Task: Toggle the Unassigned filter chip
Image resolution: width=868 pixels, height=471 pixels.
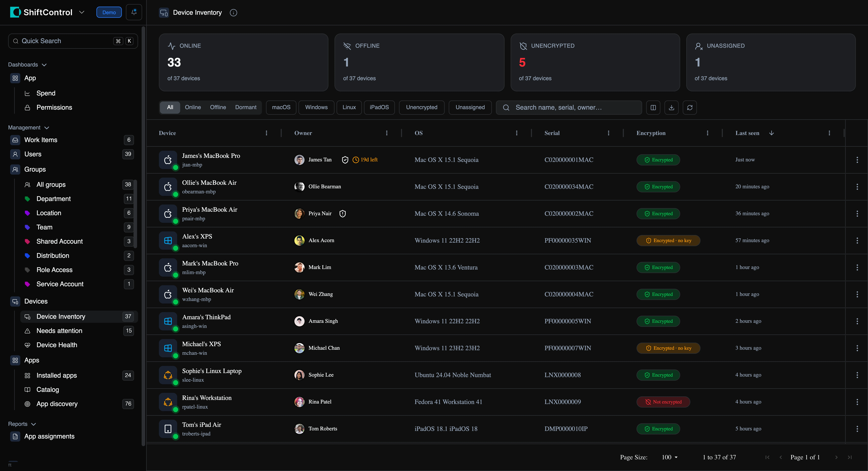Action: point(470,107)
